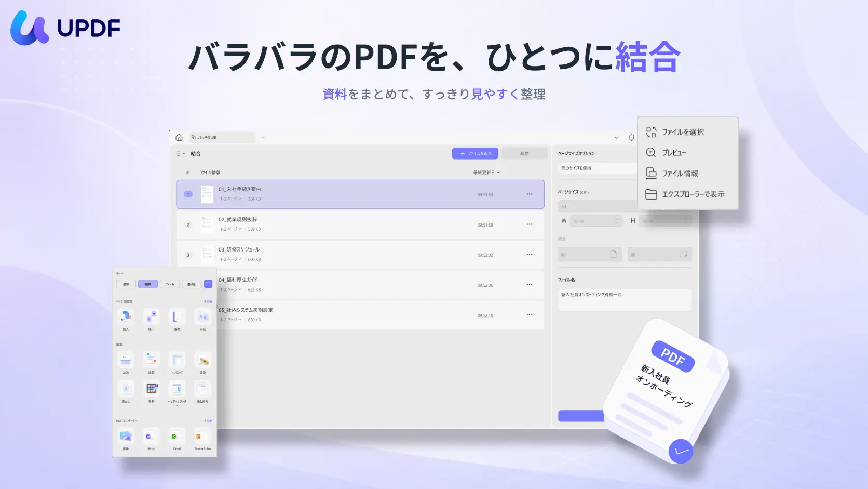Expand page range of 05_社内システム初期設定
868x489 pixels.
tap(230, 320)
